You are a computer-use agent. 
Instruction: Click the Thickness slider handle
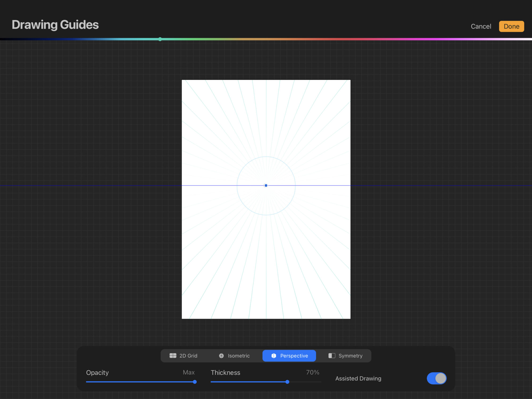[x=287, y=382]
